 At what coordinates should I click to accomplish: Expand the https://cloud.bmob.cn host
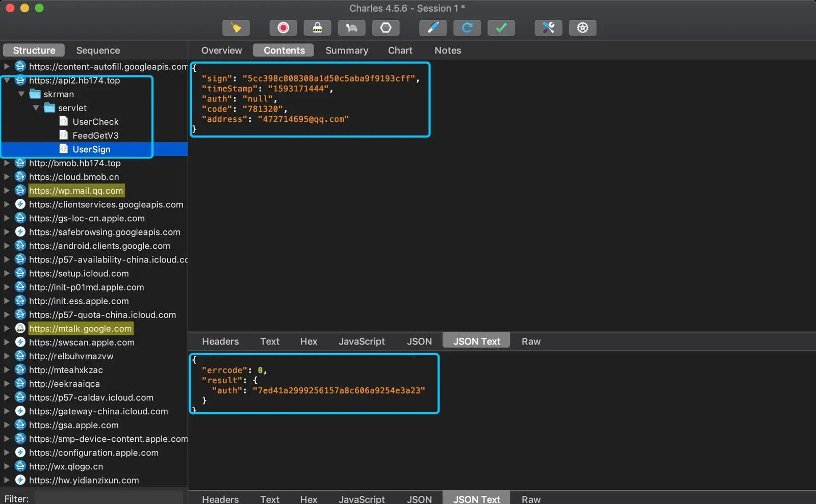coord(7,176)
